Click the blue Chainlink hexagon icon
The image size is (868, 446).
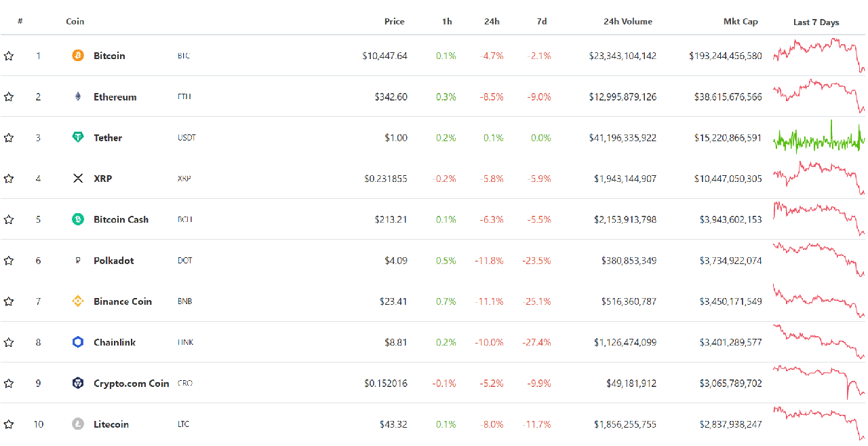(x=78, y=342)
